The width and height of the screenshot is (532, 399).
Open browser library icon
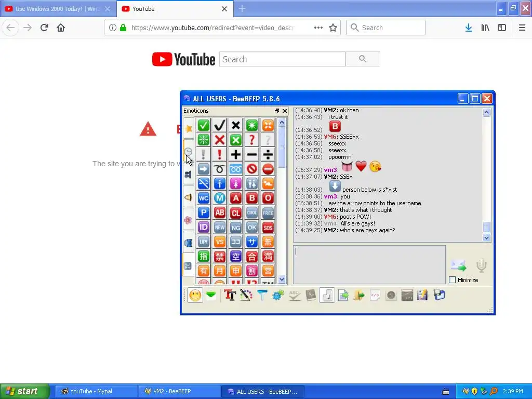(x=485, y=28)
